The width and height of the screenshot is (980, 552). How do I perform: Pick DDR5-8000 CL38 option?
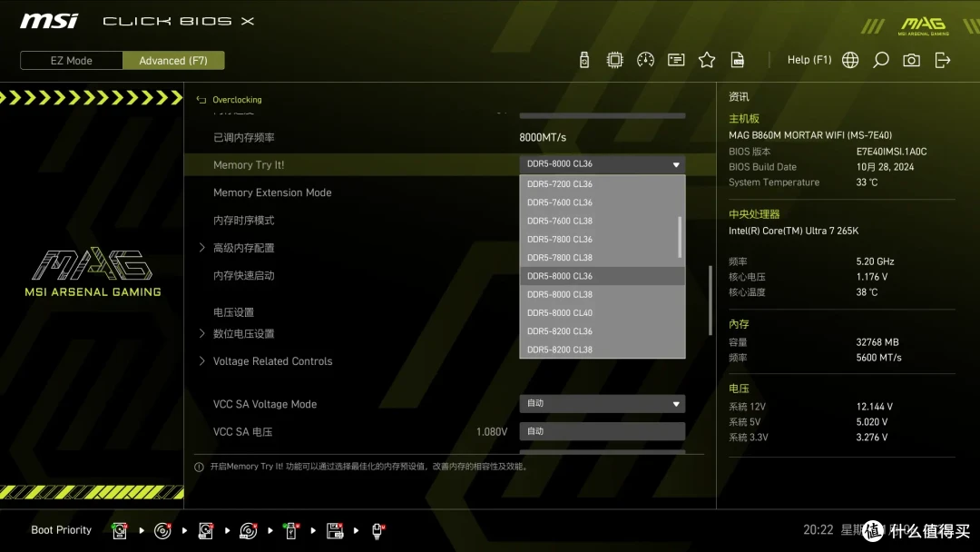(x=602, y=294)
